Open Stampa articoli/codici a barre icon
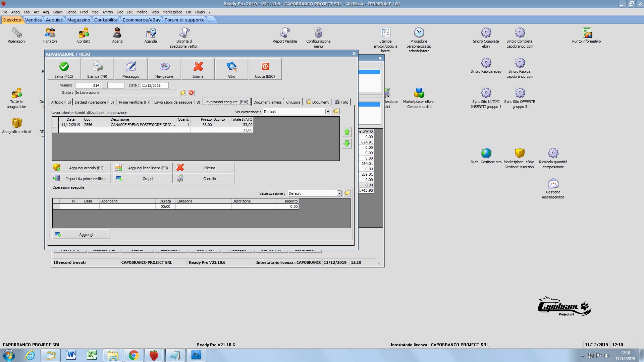This screenshot has width=644, height=362. (385, 40)
